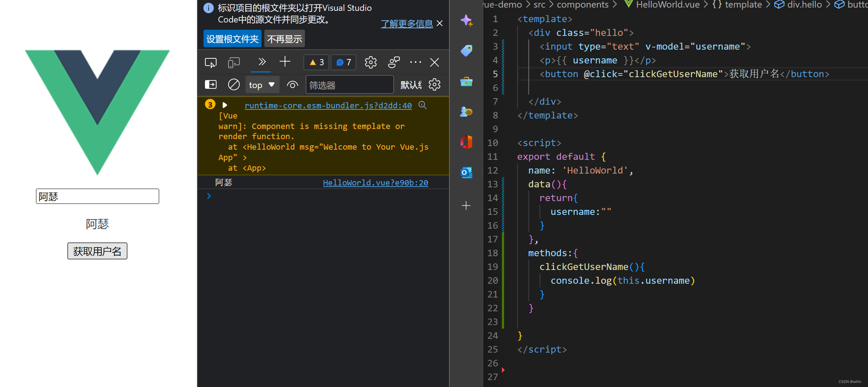The image size is (868, 387).
Task: Open the warnings count badge showing 3
Action: pos(316,62)
